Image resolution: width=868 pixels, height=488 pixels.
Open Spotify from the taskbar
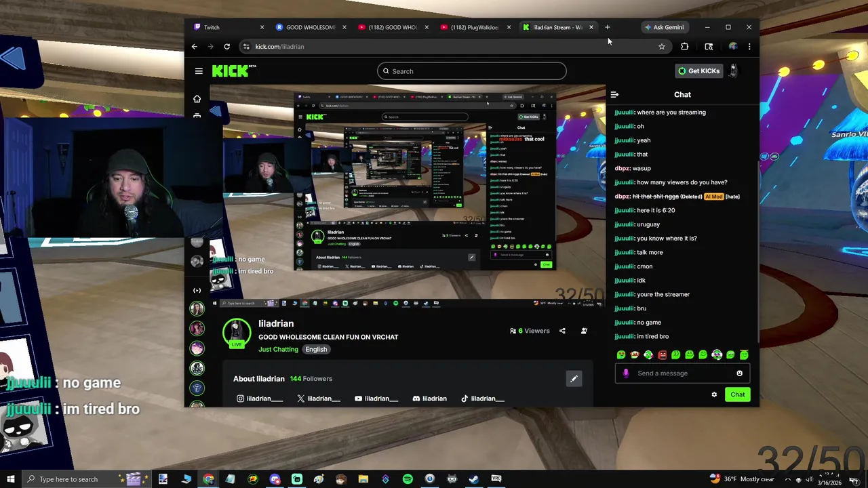point(408,479)
